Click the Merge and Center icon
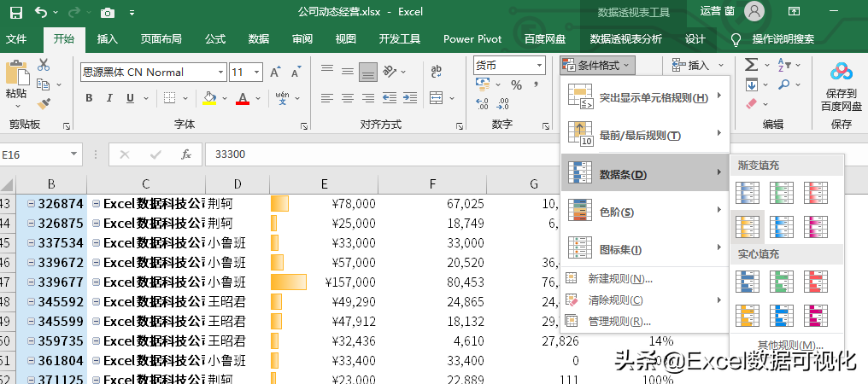The image size is (868, 384). coord(437,98)
